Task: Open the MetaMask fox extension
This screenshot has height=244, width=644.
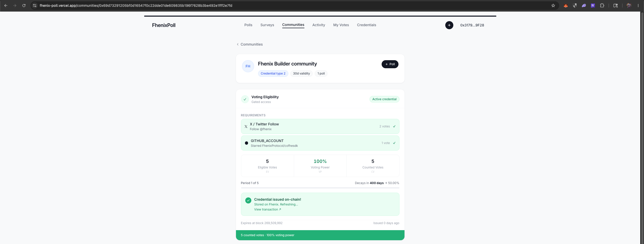Action: (566, 6)
